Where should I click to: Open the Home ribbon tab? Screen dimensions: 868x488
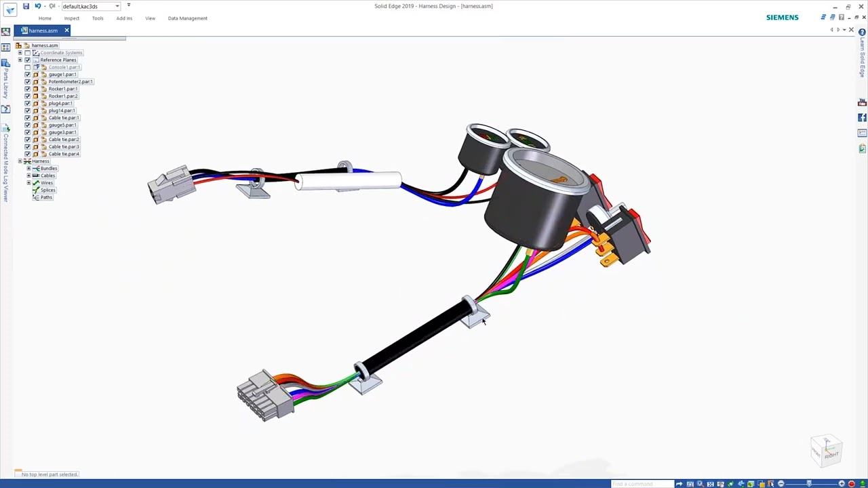pos(45,18)
